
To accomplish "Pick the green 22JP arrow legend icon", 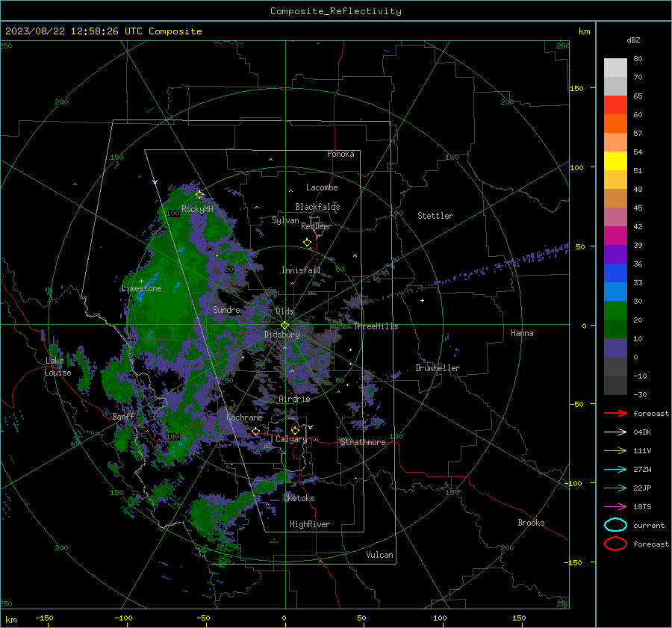I will 615,488.
